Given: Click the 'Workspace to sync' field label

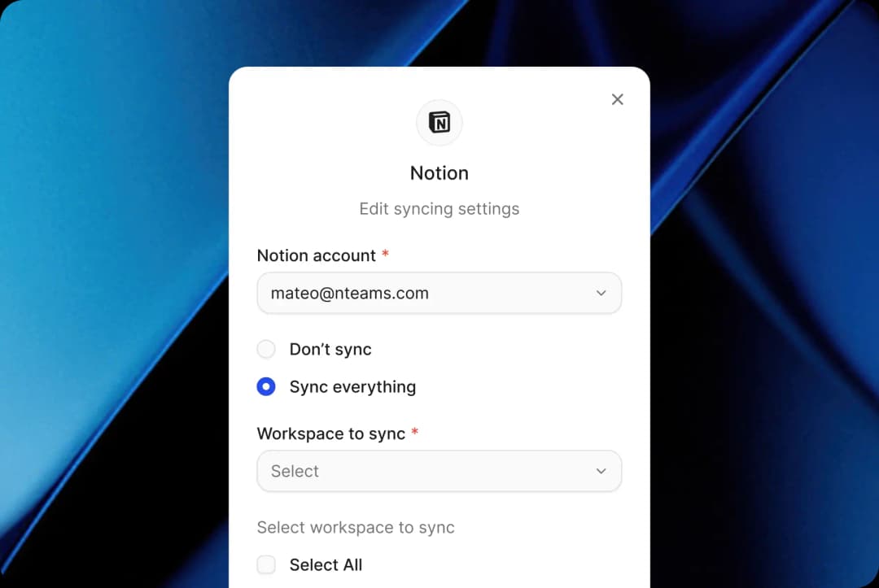Looking at the screenshot, I should coord(331,433).
